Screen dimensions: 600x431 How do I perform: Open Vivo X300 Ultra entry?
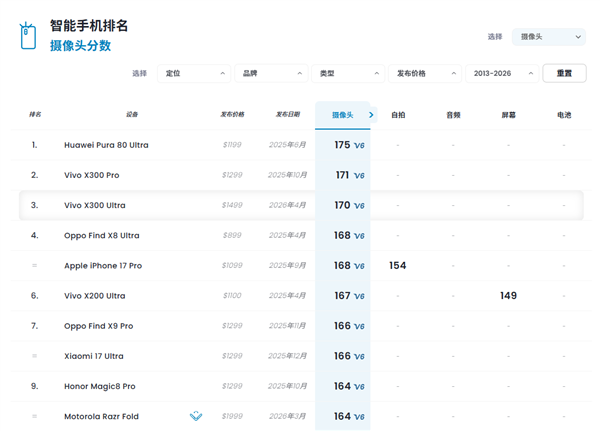(x=95, y=206)
